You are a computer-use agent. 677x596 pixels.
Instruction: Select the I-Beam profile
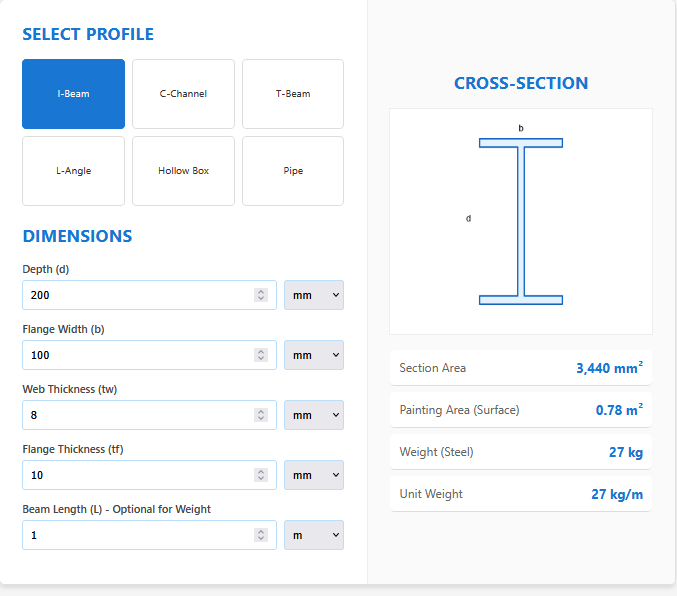pos(73,94)
